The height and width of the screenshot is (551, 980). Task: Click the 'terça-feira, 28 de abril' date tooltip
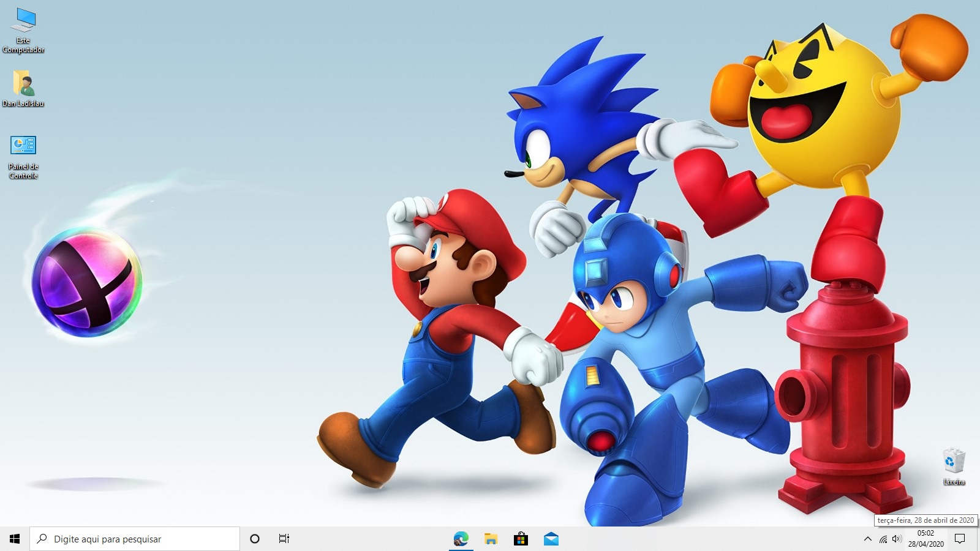click(925, 520)
